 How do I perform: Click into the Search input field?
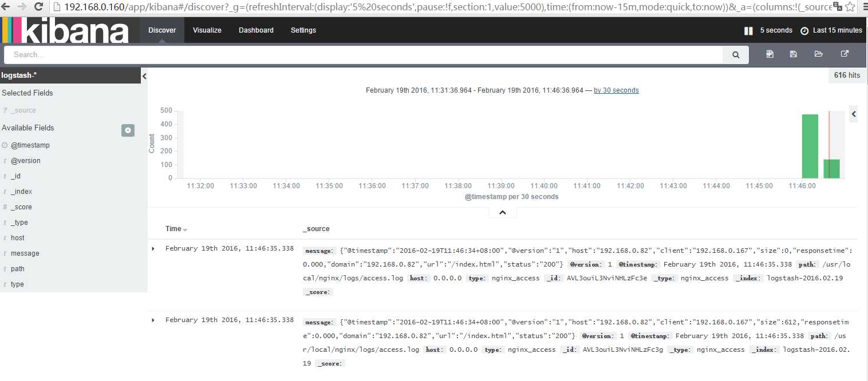pyautogui.click(x=364, y=55)
